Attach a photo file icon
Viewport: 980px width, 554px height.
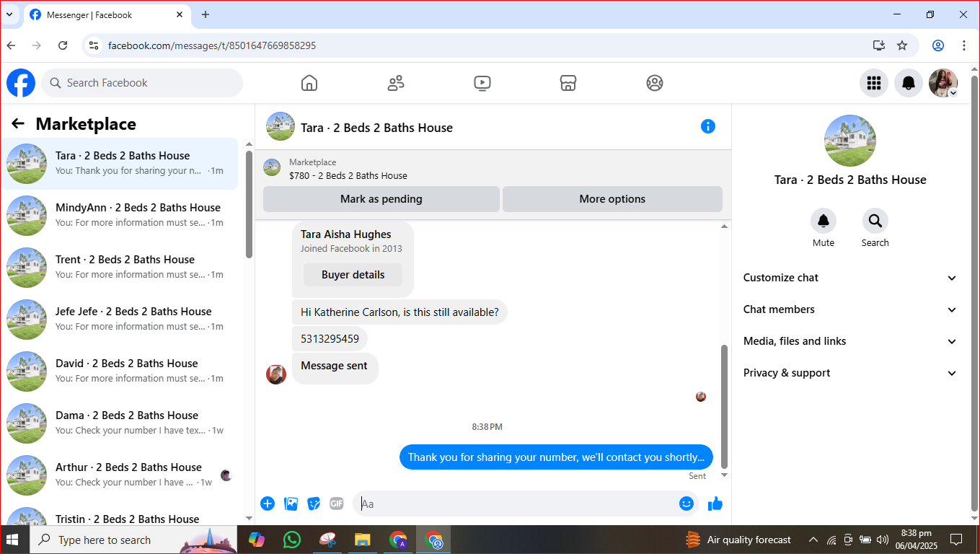[291, 504]
